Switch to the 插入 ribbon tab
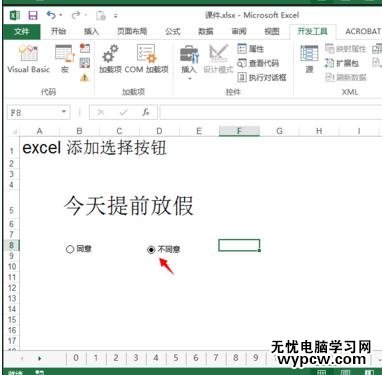The height and width of the screenshot is (375, 382). (x=91, y=32)
